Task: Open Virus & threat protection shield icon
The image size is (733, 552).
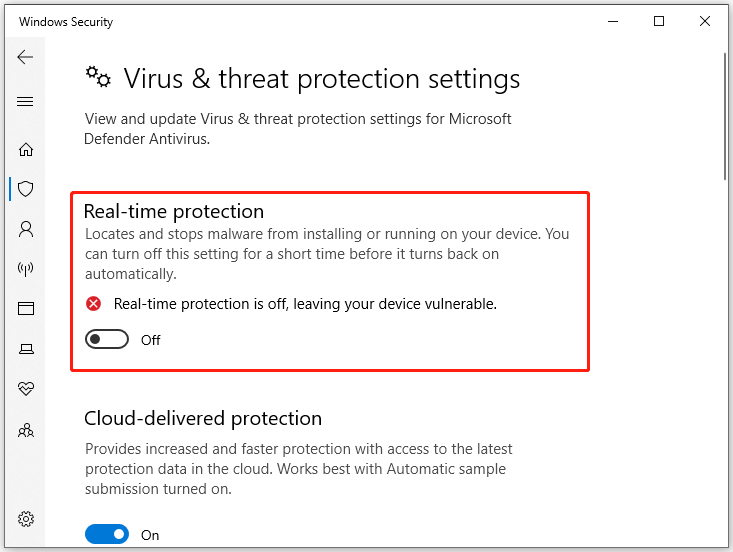Action: [26, 188]
